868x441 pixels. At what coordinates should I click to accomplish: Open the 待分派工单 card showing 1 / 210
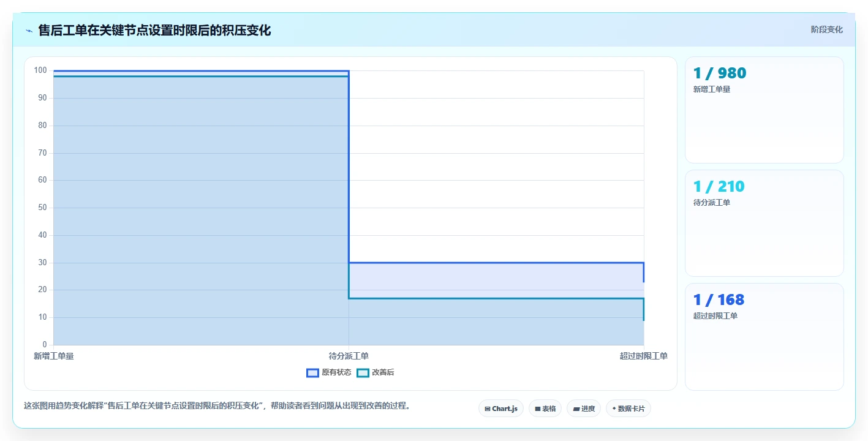pyautogui.click(x=764, y=224)
